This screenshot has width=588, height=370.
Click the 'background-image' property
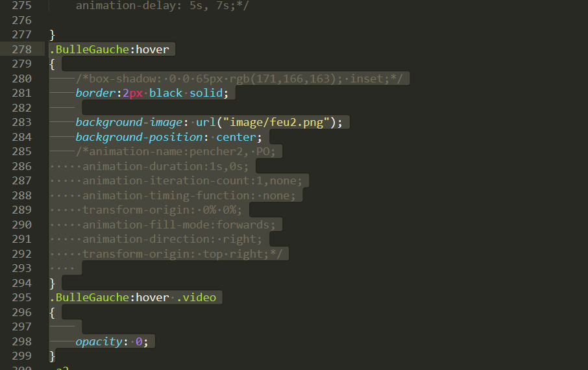coord(129,122)
